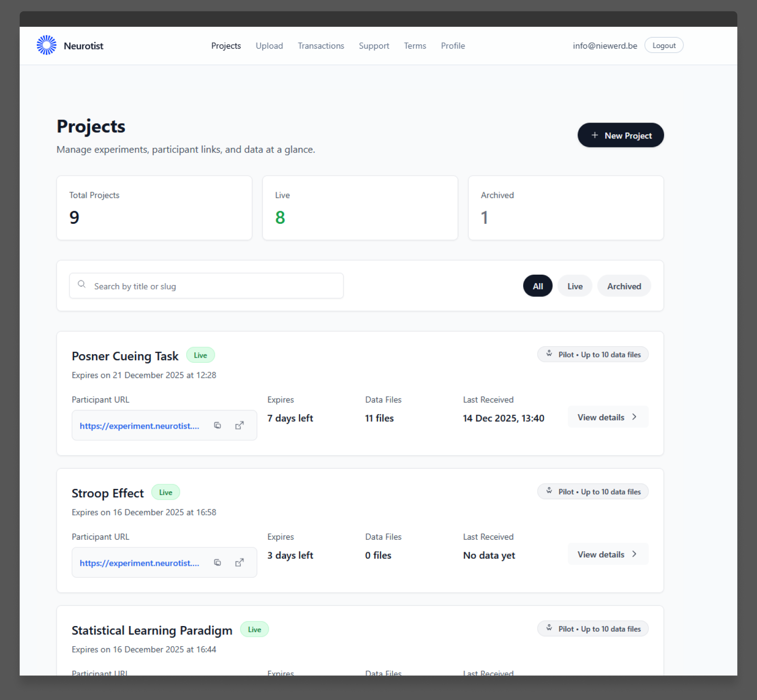Create a New Project
This screenshot has width=757, height=700.
pyautogui.click(x=620, y=135)
